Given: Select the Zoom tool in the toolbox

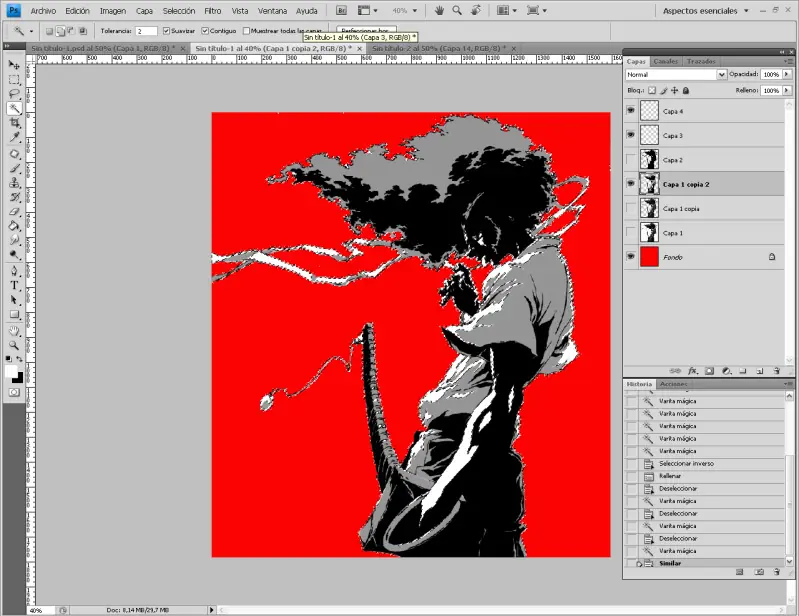Looking at the screenshot, I should [x=14, y=345].
